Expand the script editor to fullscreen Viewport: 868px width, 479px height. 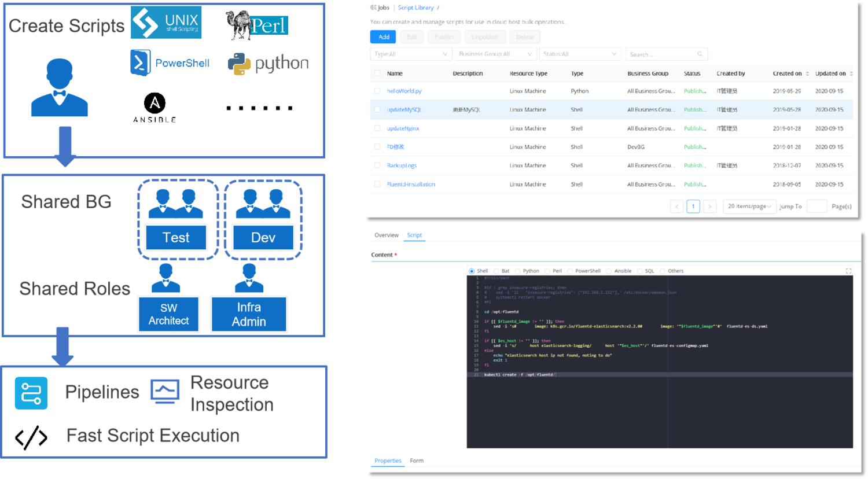[848, 271]
